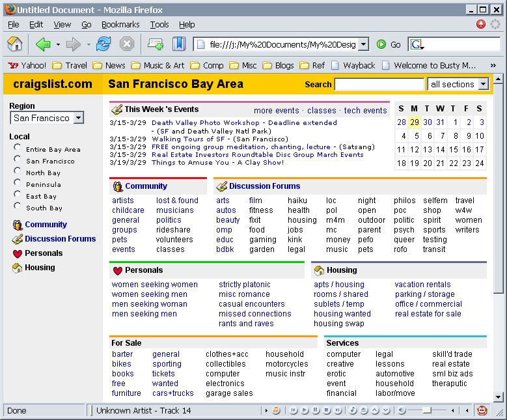Click the cars+trucks for sale link
This screenshot has height=420, width=507.
173,393
